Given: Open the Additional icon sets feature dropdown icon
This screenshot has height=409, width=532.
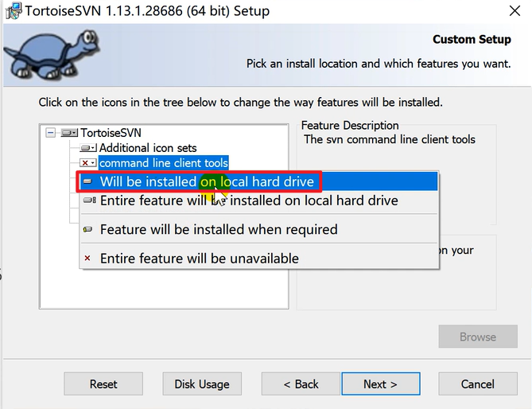Looking at the screenshot, I should click(x=88, y=148).
